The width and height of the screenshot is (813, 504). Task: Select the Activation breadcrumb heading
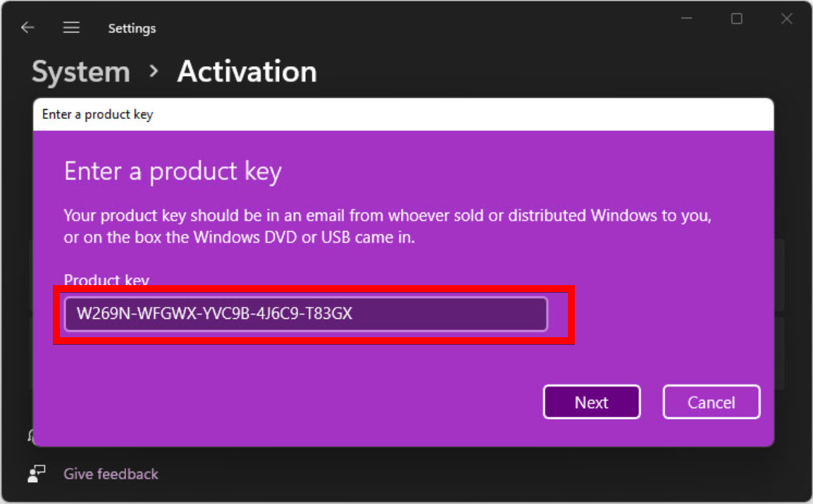[247, 72]
